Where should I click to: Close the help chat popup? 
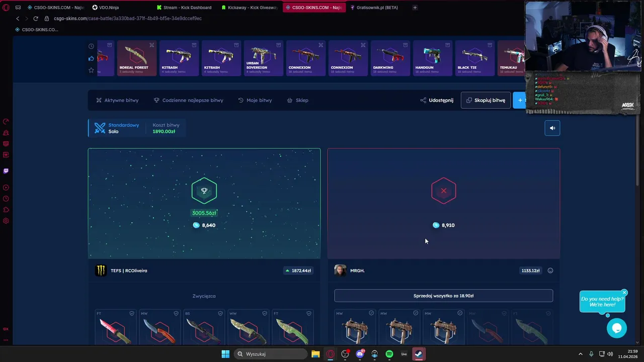[624, 293]
